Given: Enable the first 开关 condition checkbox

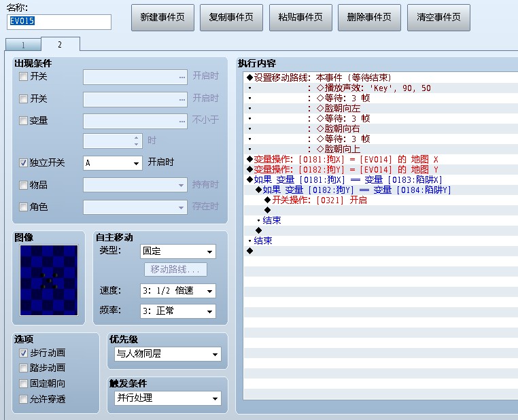Looking at the screenshot, I should (x=23, y=77).
